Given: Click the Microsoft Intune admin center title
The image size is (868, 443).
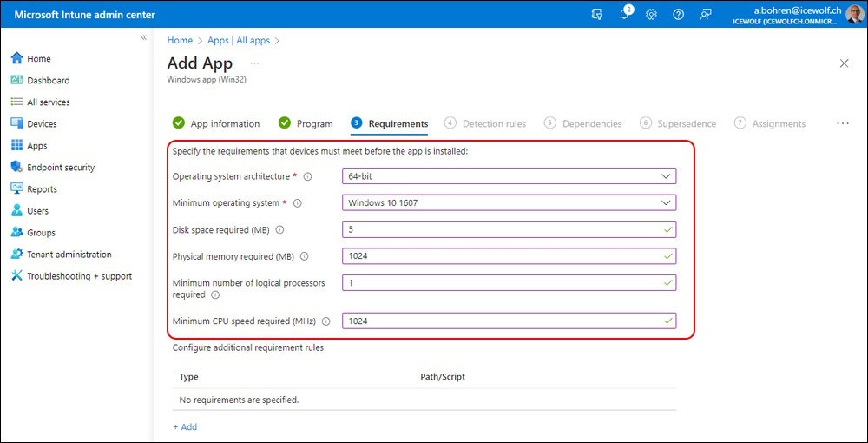Looking at the screenshot, I should point(84,15).
